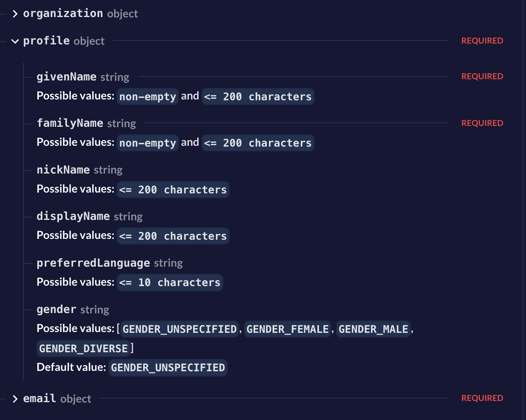Screen dimensions: 526x420
Task: Click the GENDER_DIVERSE enum value
Action: coord(83,349)
